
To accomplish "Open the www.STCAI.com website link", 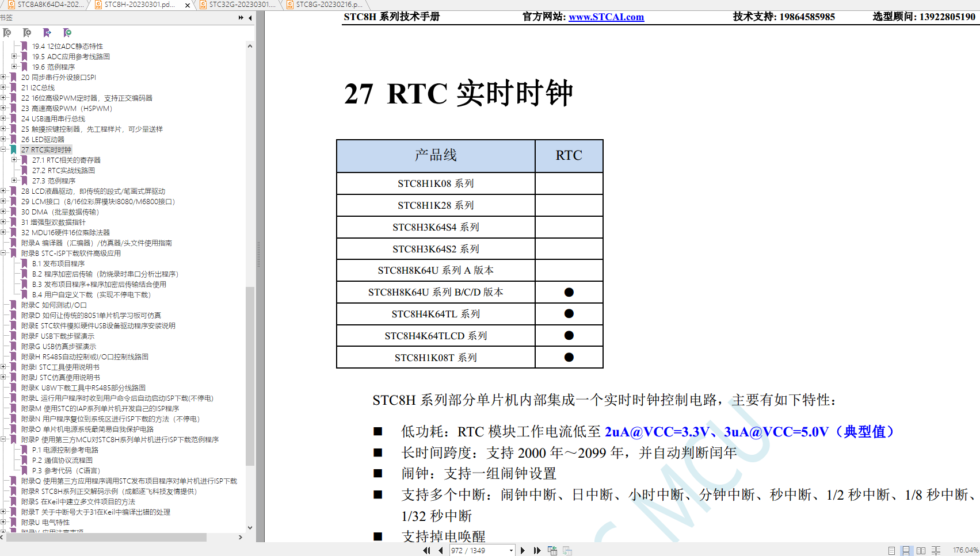I will [606, 17].
